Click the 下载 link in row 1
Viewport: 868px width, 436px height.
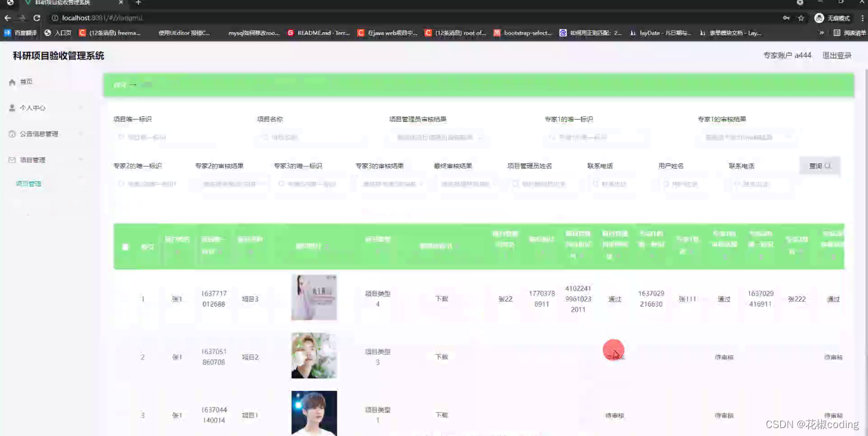[441, 298]
